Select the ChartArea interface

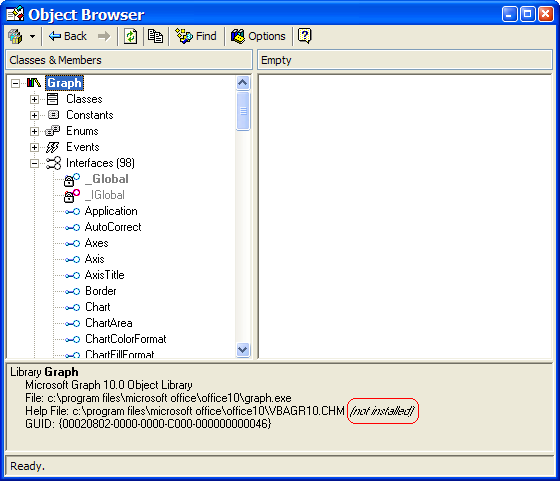point(109,323)
